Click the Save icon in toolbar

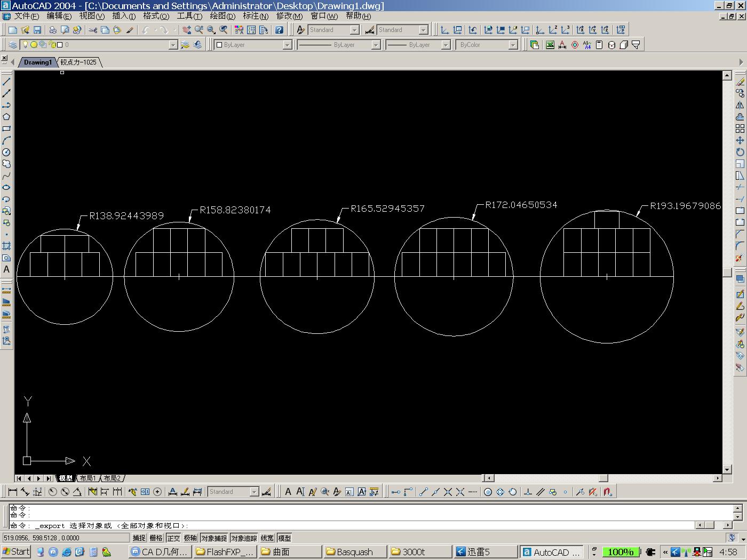tap(37, 30)
